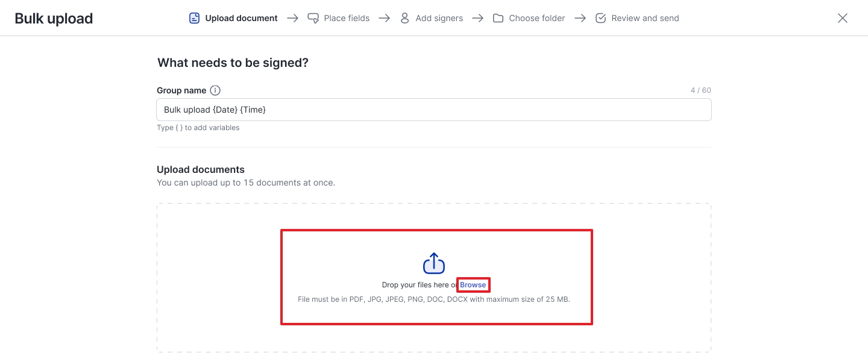Click the Upload document step icon

[x=194, y=18]
